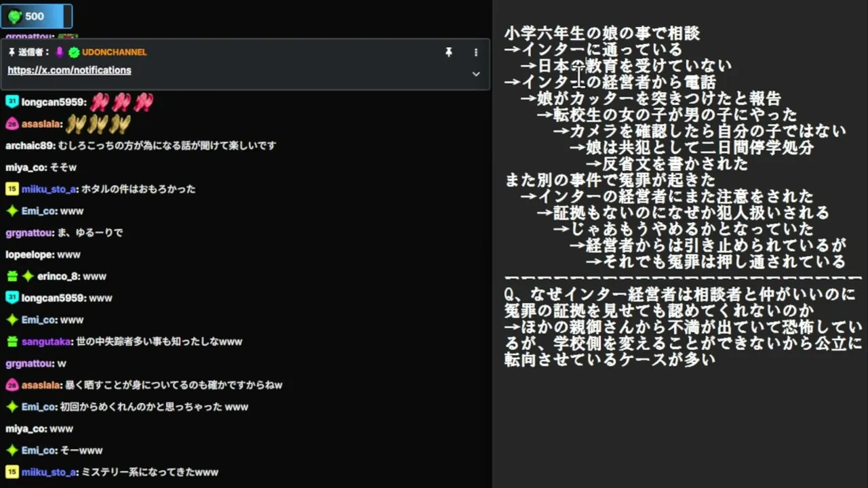Image resolution: width=868 pixels, height=488 pixels.
Task: Click username grgnattou on ま、ゆるーりで message
Action: [28, 232]
